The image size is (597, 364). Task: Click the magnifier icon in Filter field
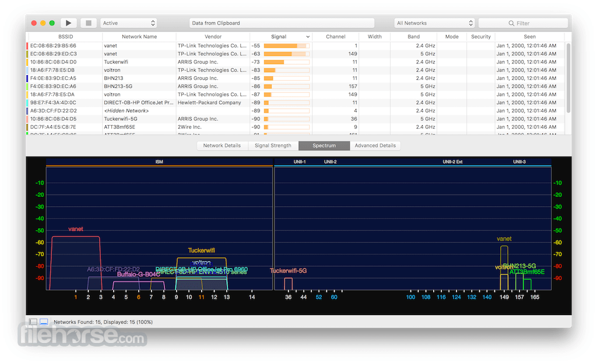[x=511, y=23]
